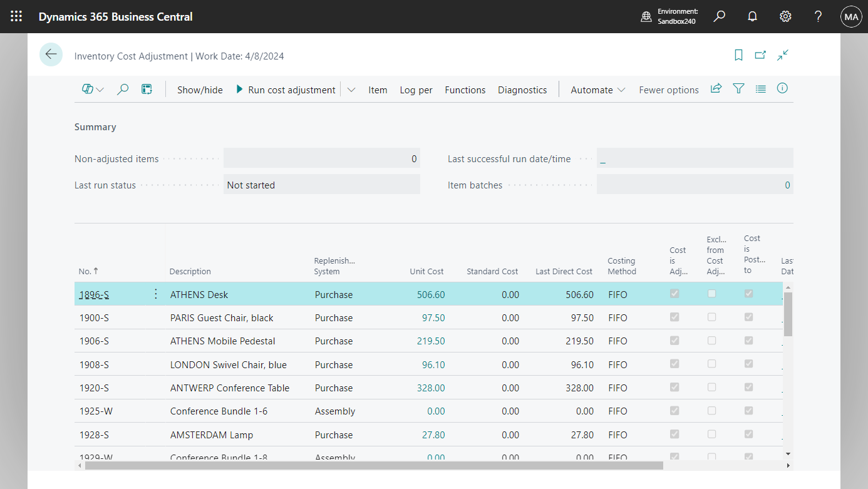The height and width of the screenshot is (489, 868).
Task: Open the filter pane icon
Action: click(x=738, y=88)
